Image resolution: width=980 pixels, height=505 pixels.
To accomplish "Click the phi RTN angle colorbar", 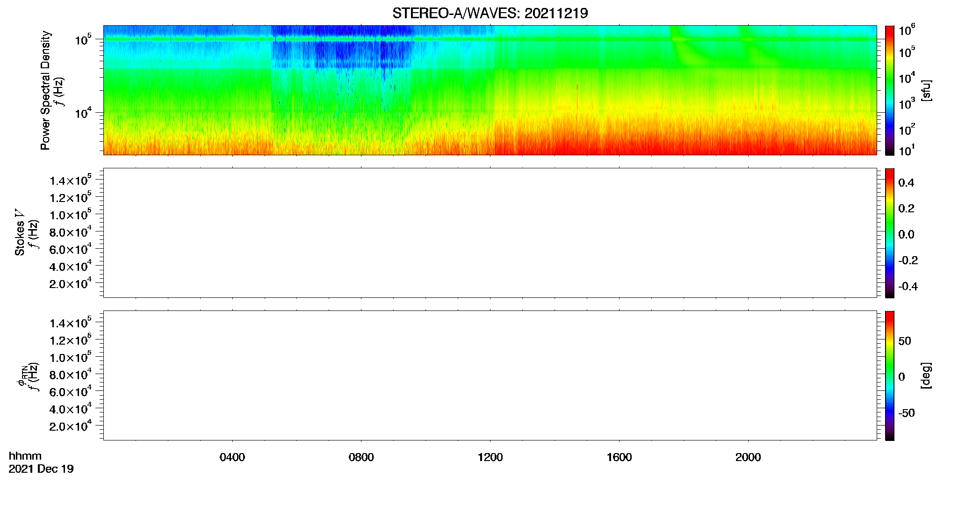I will tap(890, 375).
